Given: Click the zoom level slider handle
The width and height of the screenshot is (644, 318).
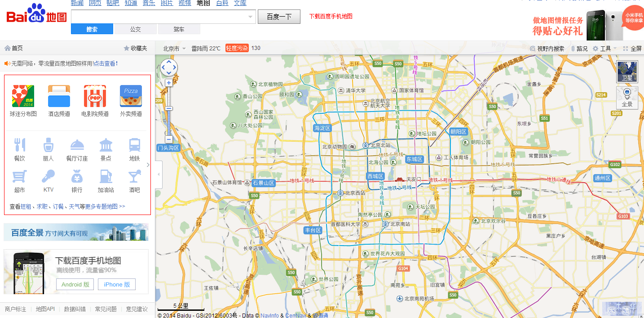Looking at the screenshot, I should click(169, 108).
